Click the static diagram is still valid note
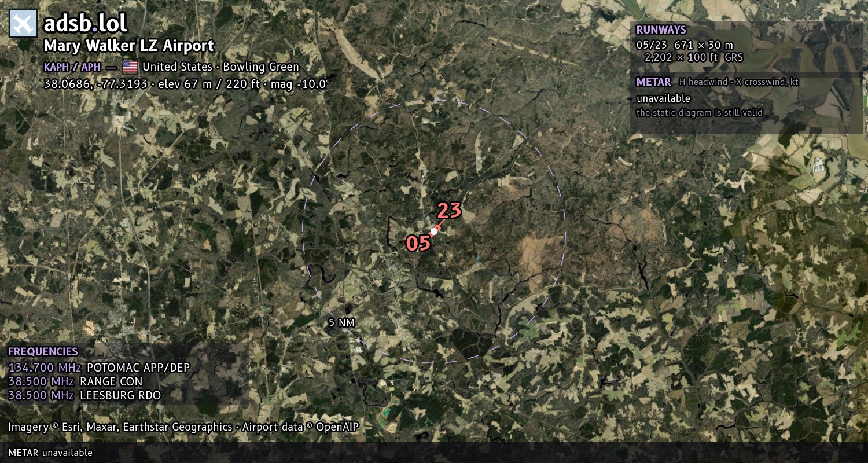Screen dimensions: 868x463 pyautogui.click(x=700, y=113)
